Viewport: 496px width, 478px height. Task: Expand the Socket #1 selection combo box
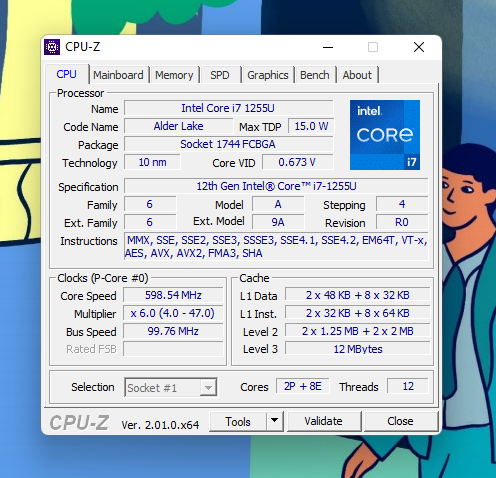click(x=171, y=387)
